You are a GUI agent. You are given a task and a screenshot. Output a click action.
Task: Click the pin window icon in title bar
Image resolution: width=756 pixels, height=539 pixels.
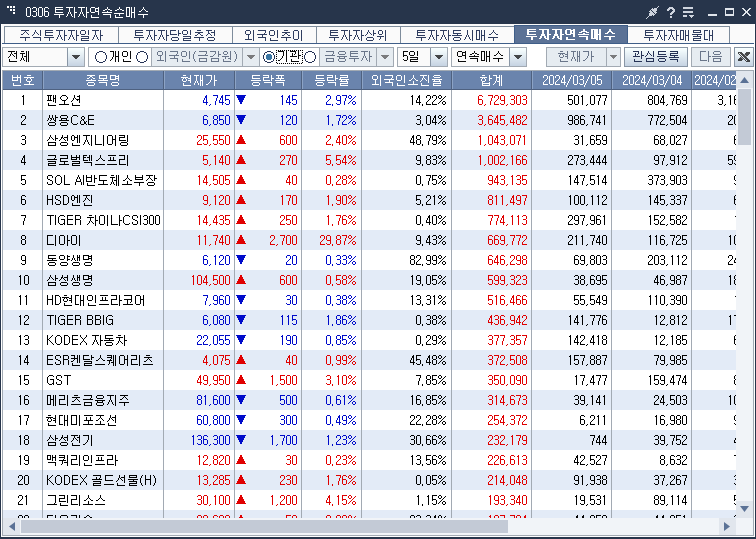coord(652,12)
